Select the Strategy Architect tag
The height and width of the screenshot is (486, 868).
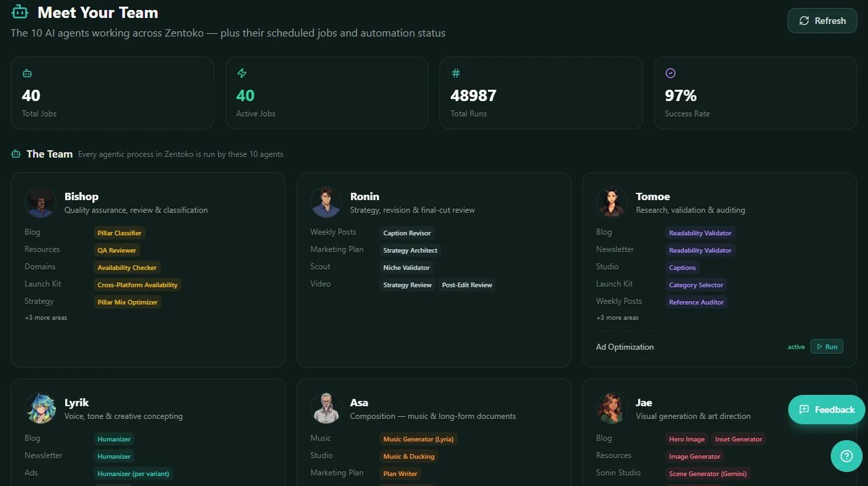[410, 250]
